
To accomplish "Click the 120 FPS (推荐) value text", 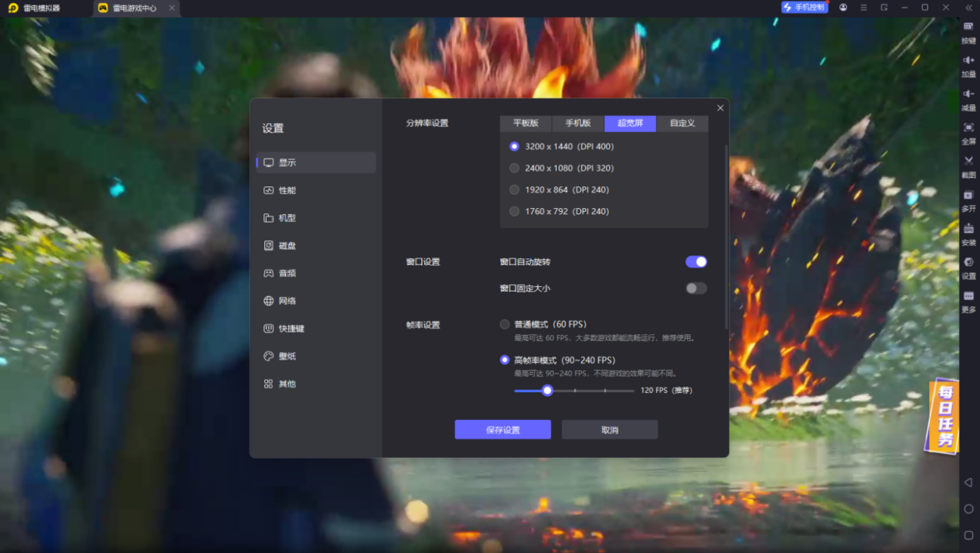I will (x=666, y=391).
